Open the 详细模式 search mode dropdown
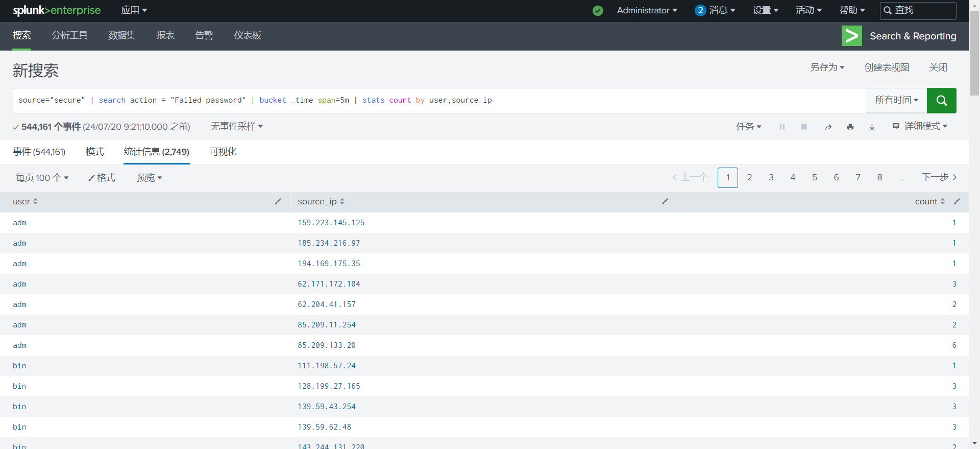Viewport: 980px width, 449px height. point(920,126)
